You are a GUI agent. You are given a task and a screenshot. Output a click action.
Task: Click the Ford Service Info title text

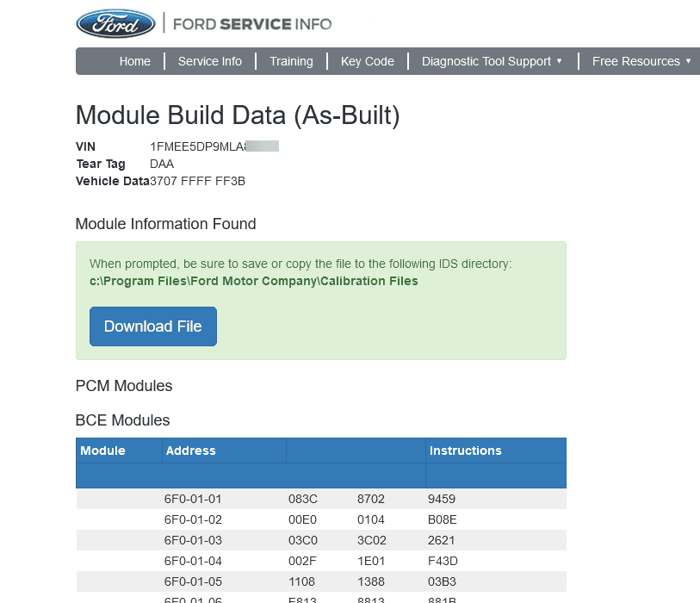(251, 24)
